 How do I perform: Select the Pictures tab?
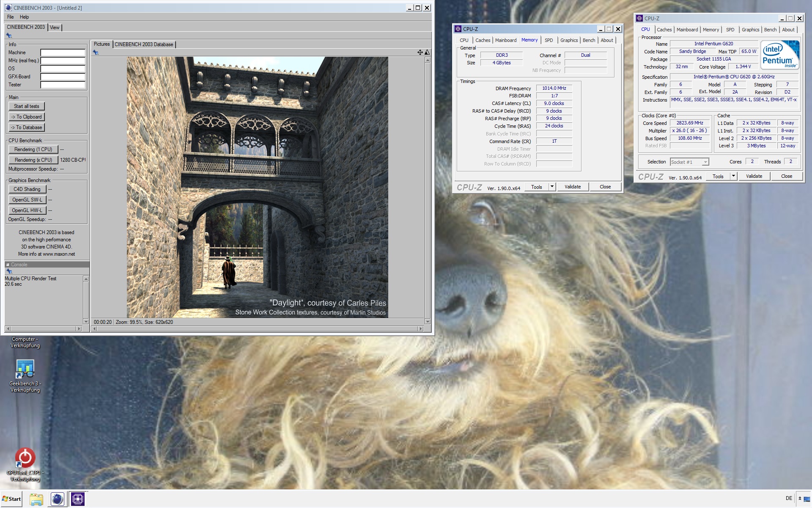[x=101, y=44]
